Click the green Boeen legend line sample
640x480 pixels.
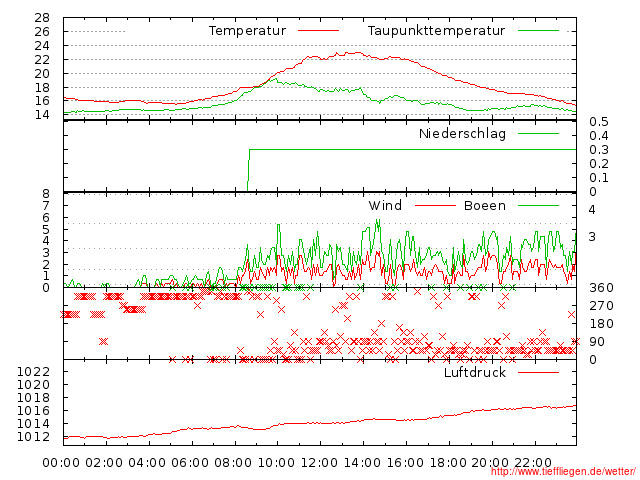tap(538, 206)
